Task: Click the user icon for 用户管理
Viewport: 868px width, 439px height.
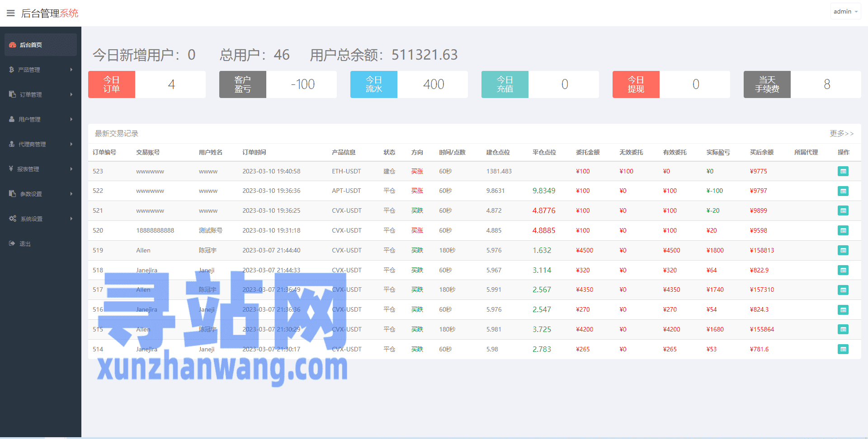Action: click(12, 119)
